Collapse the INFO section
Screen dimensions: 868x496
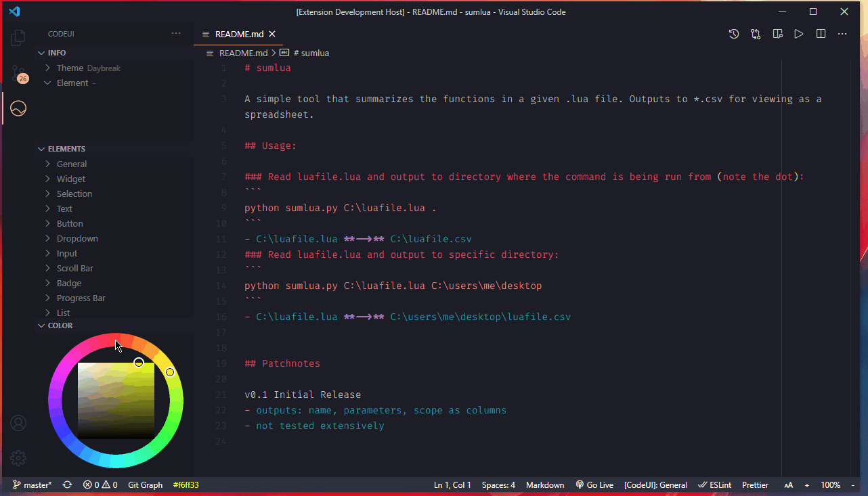point(114,53)
